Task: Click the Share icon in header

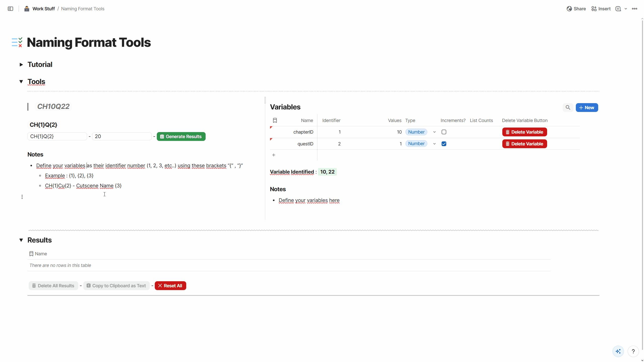Action: pyautogui.click(x=569, y=9)
